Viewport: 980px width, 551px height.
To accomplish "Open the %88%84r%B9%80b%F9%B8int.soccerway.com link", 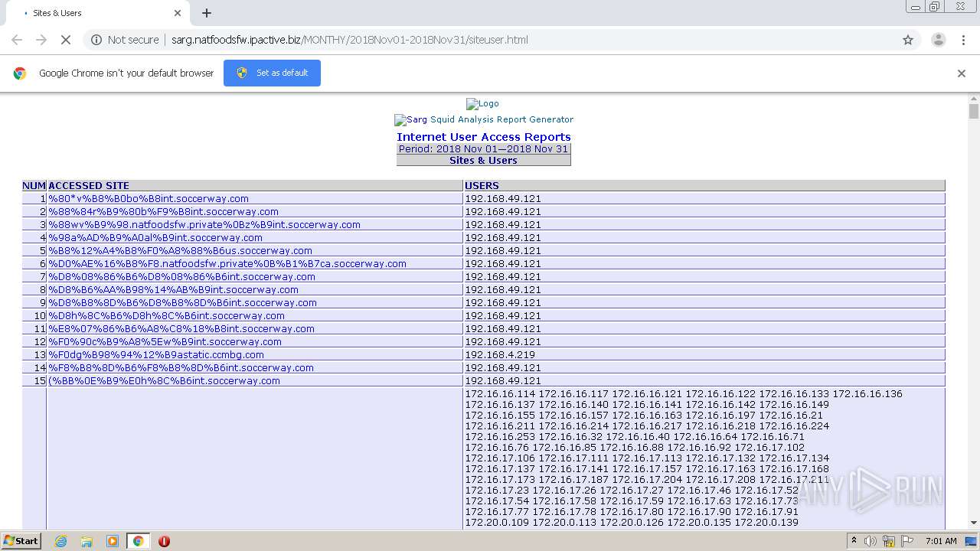I will point(163,211).
